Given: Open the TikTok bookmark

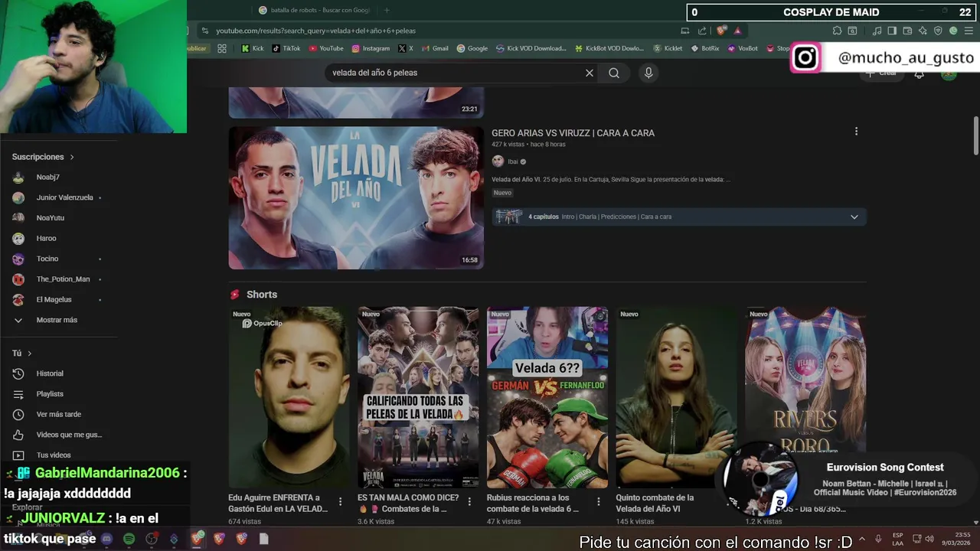Looking at the screenshot, I should pos(286,48).
